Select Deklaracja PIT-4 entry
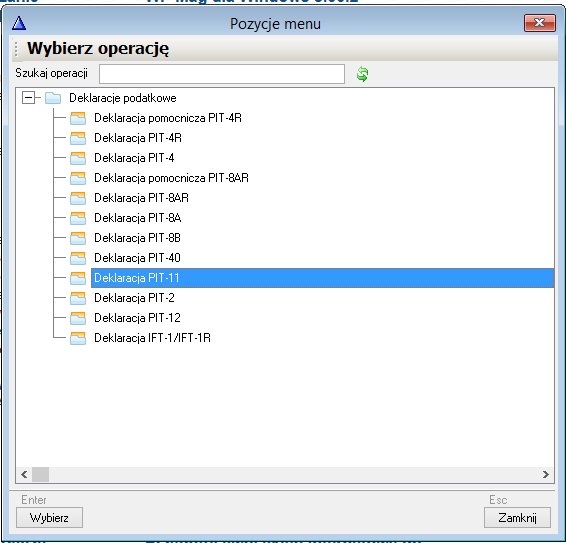The image size is (566, 543). coord(134,158)
